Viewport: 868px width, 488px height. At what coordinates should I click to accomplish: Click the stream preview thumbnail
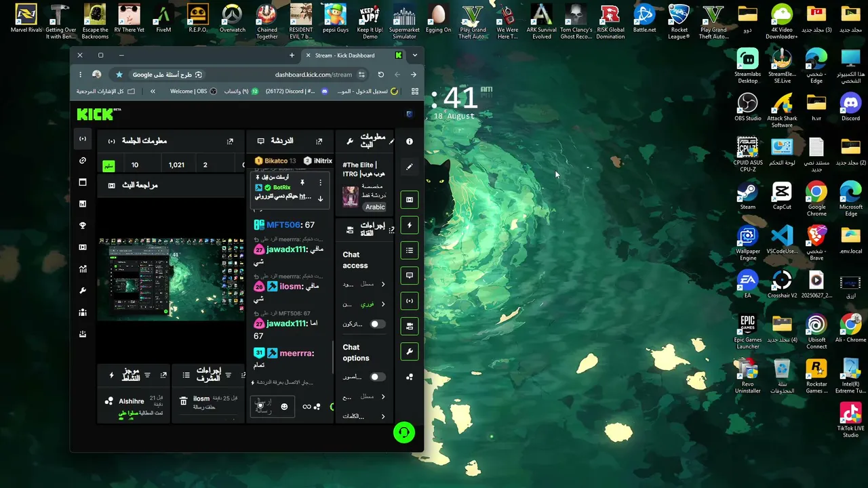[171, 279]
